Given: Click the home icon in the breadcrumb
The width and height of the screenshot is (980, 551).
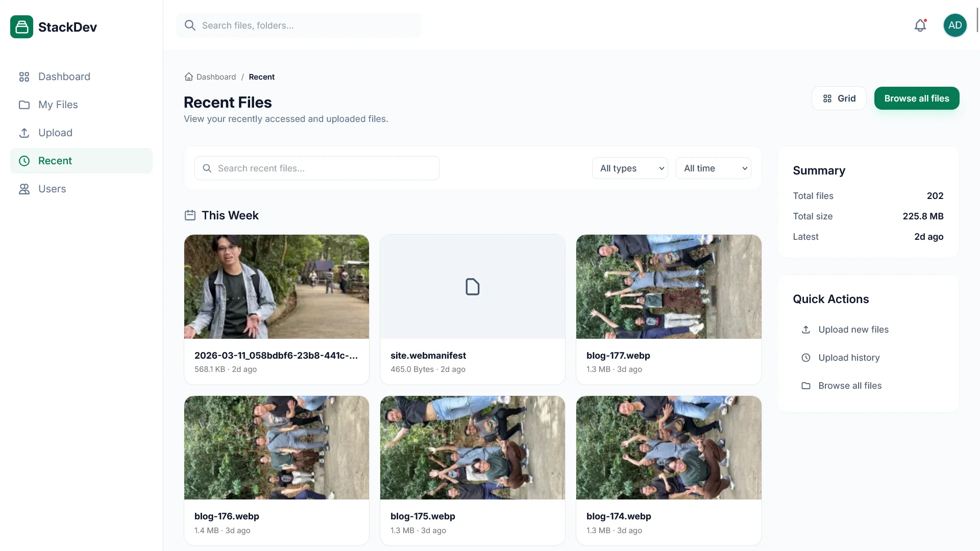Looking at the screenshot, I should tap(189, 77).
